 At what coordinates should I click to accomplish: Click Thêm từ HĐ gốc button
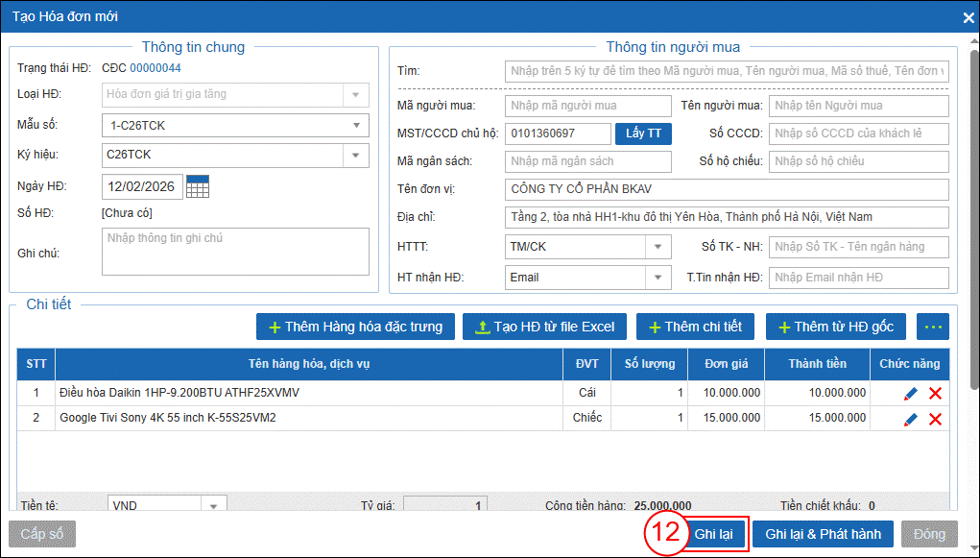(835, 327)
